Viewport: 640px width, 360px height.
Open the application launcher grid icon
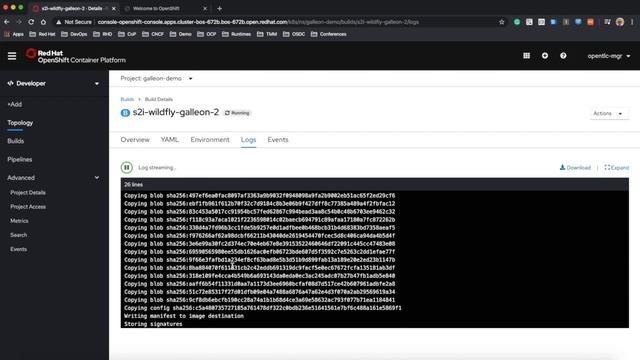[527, 56]
